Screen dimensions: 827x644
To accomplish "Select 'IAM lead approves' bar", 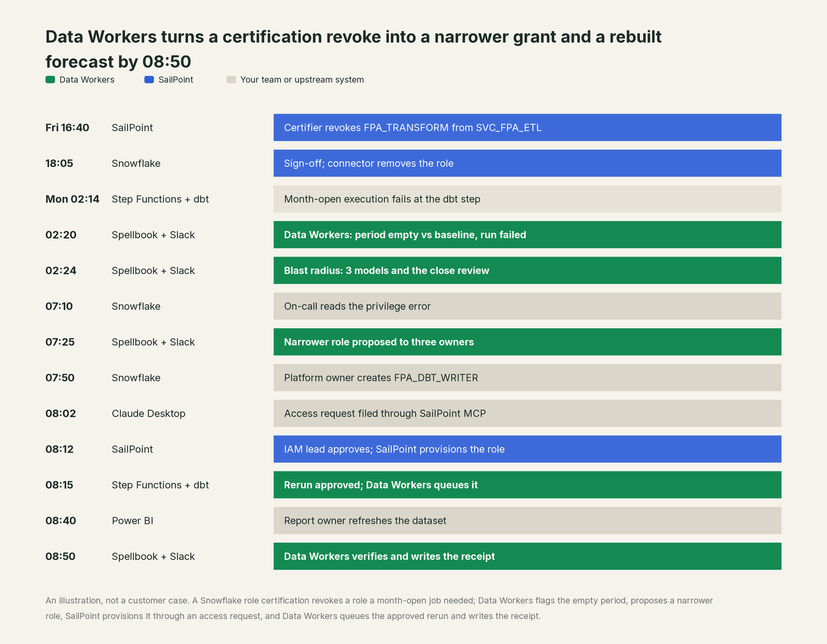I will click(x=527, y=449).
